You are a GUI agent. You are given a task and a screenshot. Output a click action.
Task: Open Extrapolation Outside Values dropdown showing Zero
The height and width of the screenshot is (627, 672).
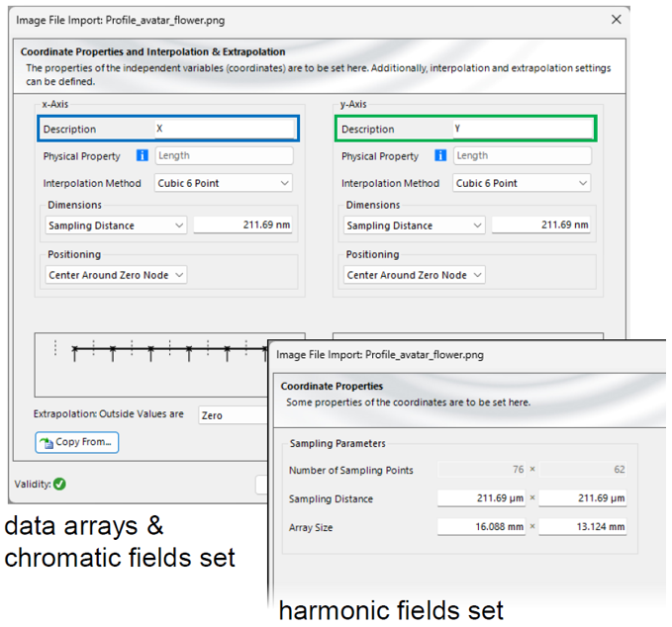(234, 415)
